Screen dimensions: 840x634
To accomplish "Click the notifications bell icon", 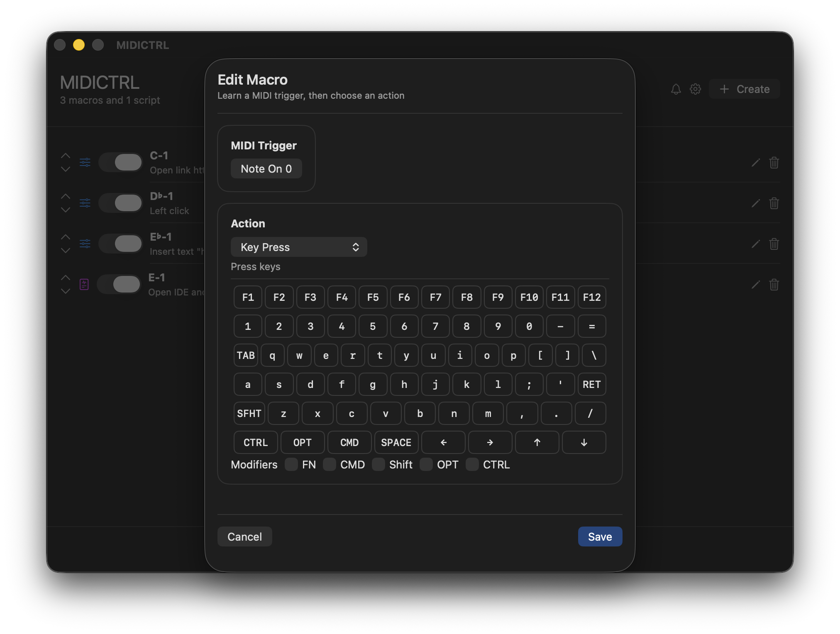I will (676, 89).
